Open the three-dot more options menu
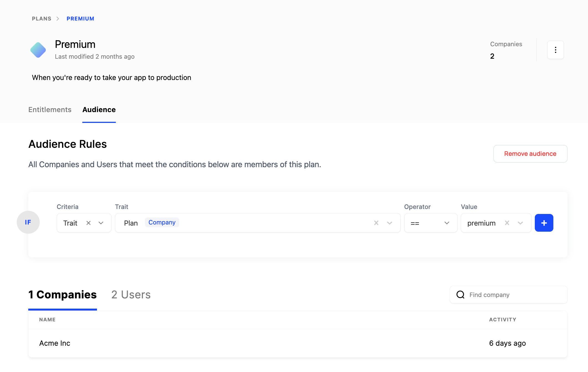Image resolution: width=588 pixels, height=372 pixels. click(555, 50)
